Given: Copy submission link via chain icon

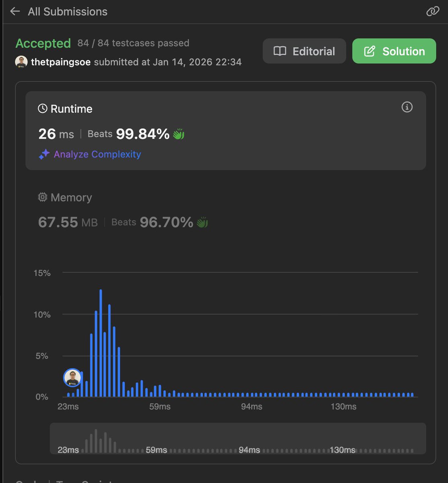Looking at the screenshot, I should (433, 11).
